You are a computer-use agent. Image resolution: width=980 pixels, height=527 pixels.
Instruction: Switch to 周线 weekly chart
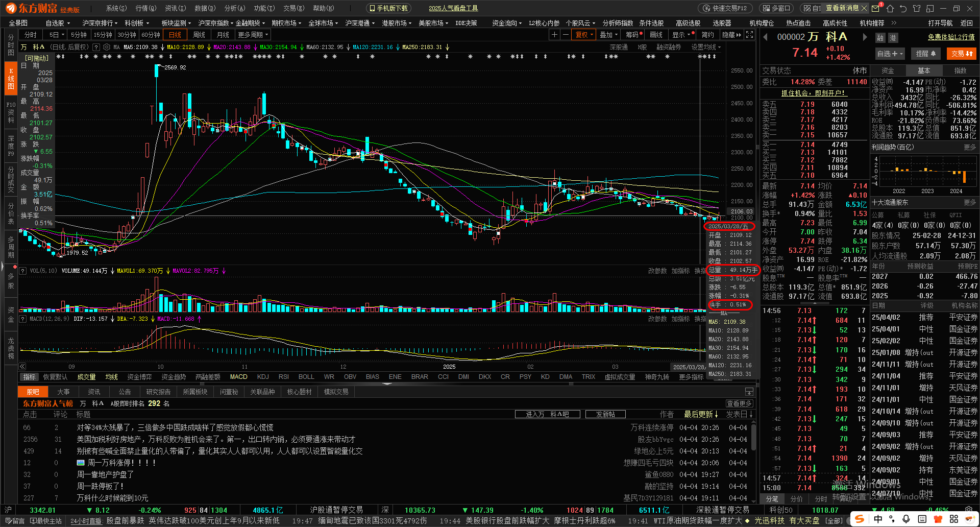click(199, 35)
